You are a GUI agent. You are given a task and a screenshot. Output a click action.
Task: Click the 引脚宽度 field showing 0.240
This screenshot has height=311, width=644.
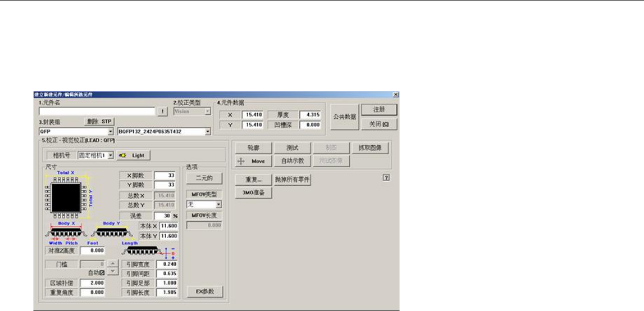(167, 264)
